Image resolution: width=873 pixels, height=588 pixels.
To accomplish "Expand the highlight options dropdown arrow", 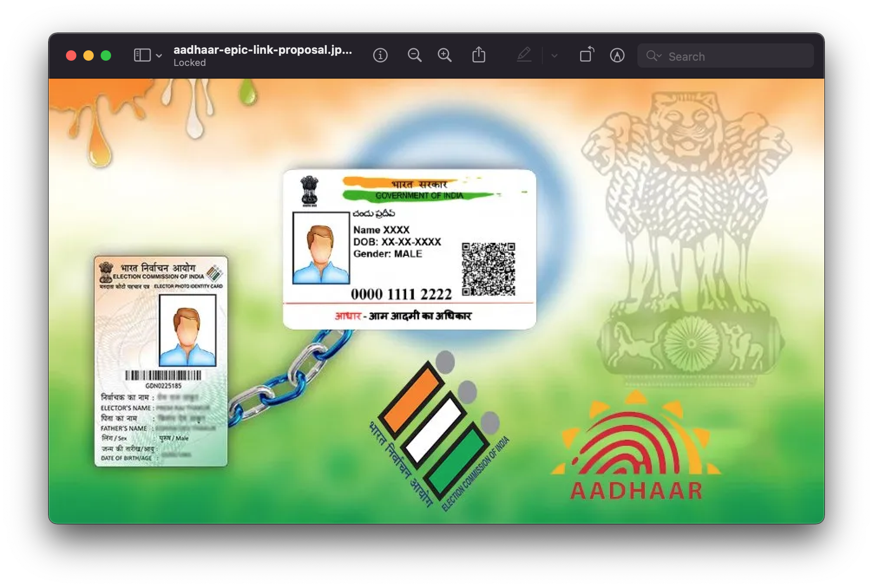I will point(554,56).
